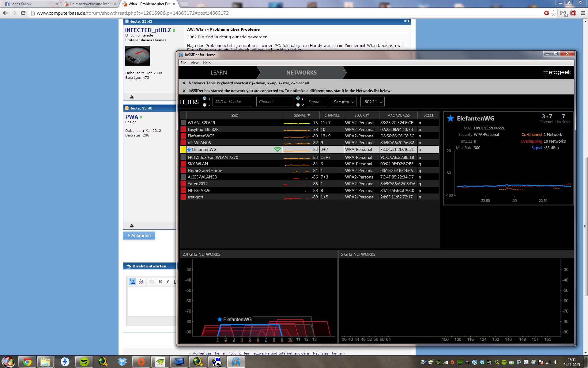This screenshot has height=368, width=588.
Task: Dismiss the keyboard shortcuts notification X
Action: [184, 83]
